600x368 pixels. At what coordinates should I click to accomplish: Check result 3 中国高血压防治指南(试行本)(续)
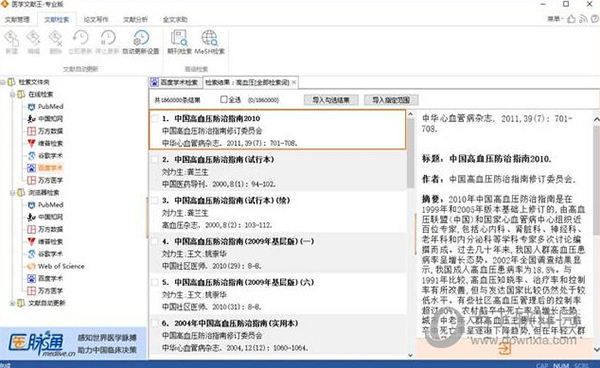tap(155, 200)
